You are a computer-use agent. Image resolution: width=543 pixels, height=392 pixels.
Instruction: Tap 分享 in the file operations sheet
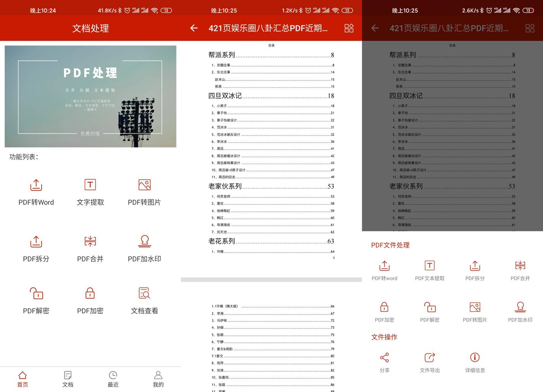tap(384, 362)
